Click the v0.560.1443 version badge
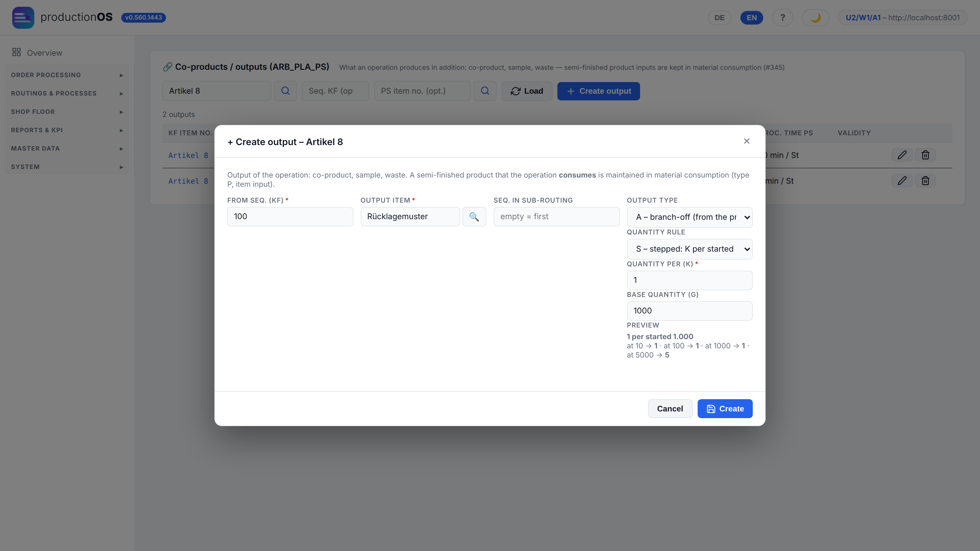 pyautogui.click(x=143, y=17)
